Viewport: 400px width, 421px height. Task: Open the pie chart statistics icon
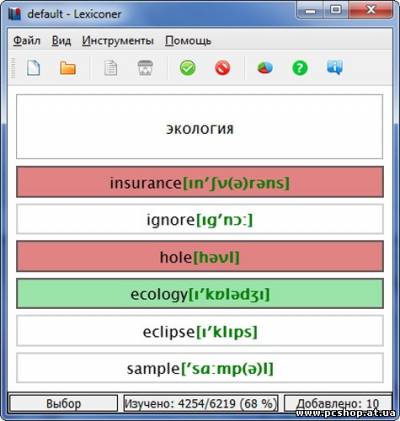[x=265, y=68]
